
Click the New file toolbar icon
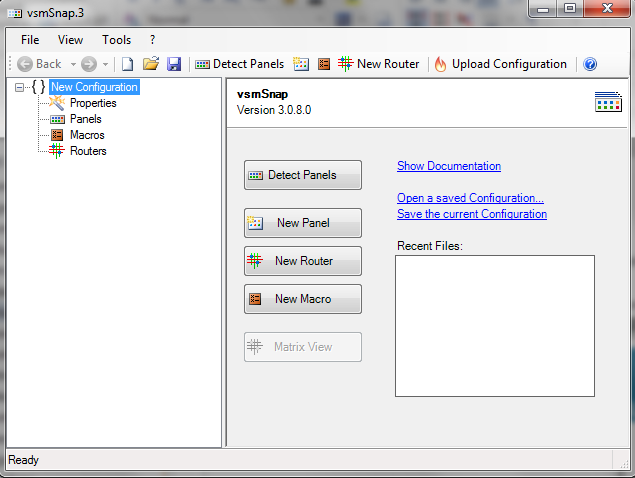pos(128,64)
